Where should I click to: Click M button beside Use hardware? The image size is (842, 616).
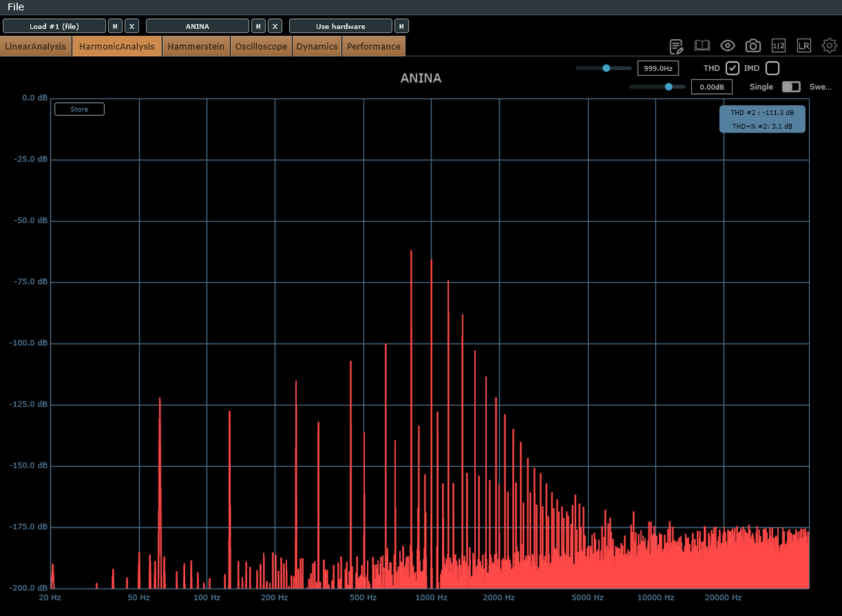point(401,26)
